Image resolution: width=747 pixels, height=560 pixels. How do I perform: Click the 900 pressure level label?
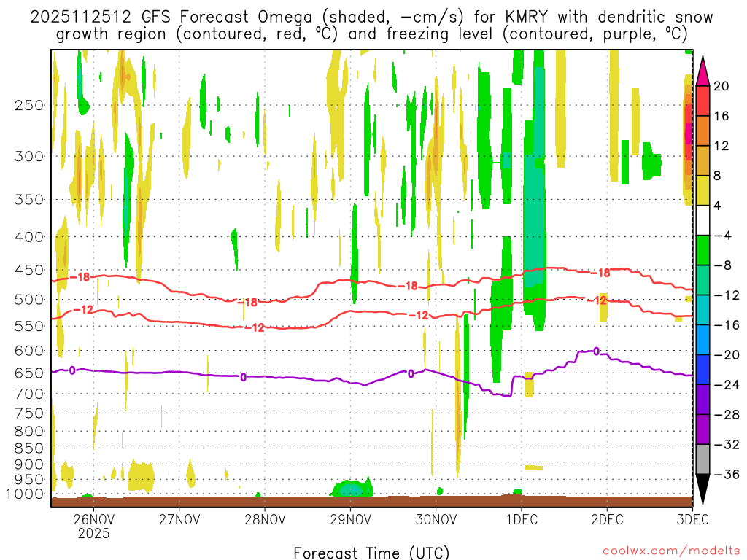[x=29, y=464]
